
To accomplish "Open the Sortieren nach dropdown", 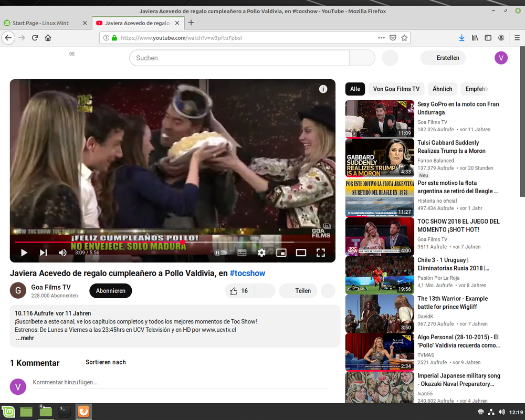I will 106,362.
